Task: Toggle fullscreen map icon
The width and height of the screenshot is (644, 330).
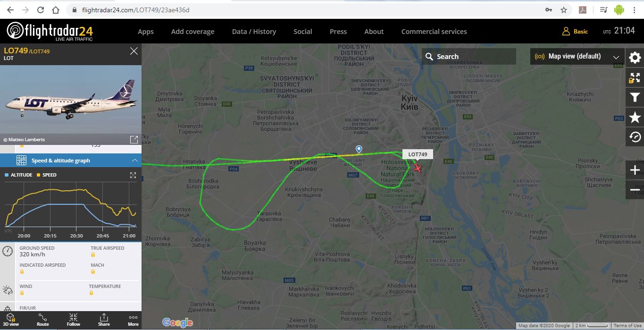Action: pos(635,78)
